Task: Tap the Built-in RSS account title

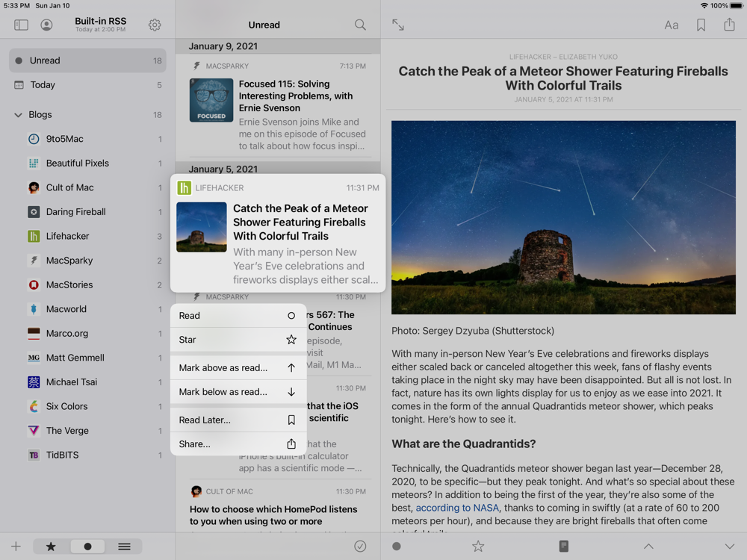Action: (101, 21)
